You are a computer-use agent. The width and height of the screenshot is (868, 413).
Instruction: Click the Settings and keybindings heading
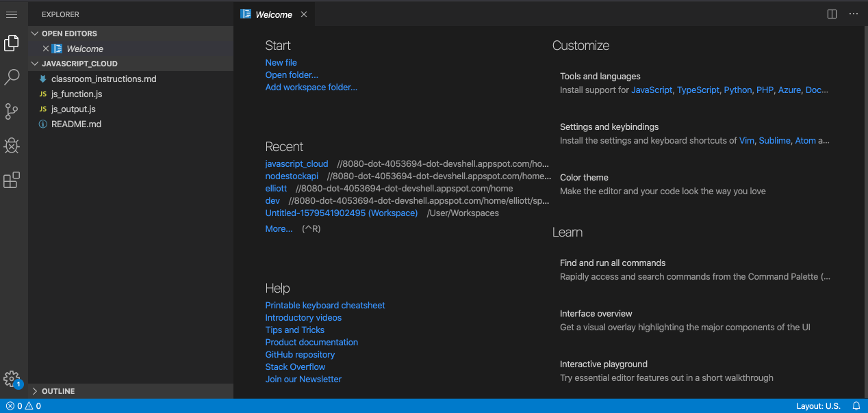[x=609, y=126]
